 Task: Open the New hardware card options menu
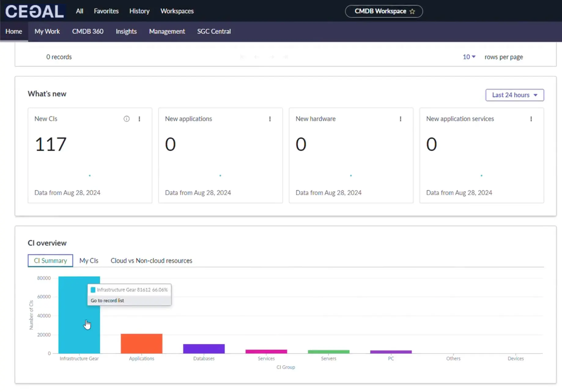click(x=401, y=119)
